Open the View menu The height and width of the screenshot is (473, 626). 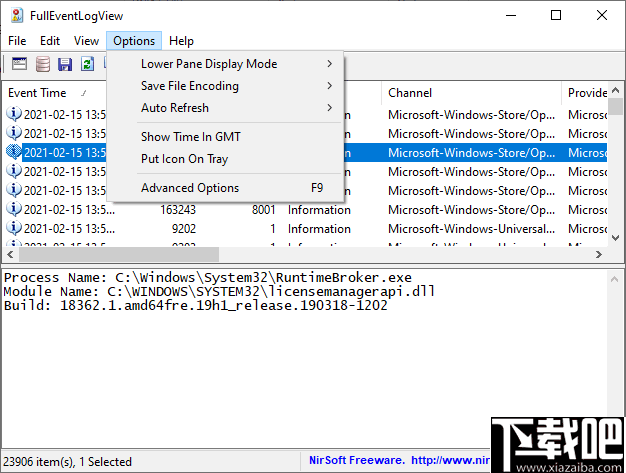pos(86,41)
